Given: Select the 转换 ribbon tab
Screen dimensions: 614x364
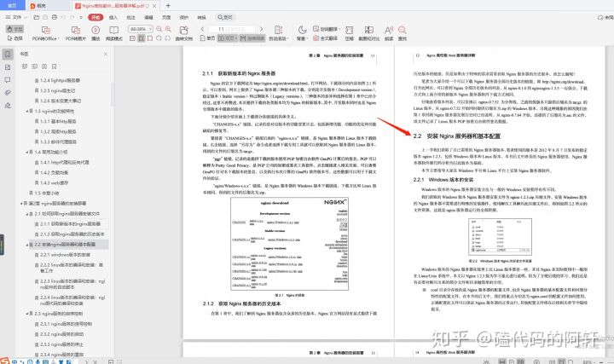Looking at the screenshot, I should (x=201, y=17).
